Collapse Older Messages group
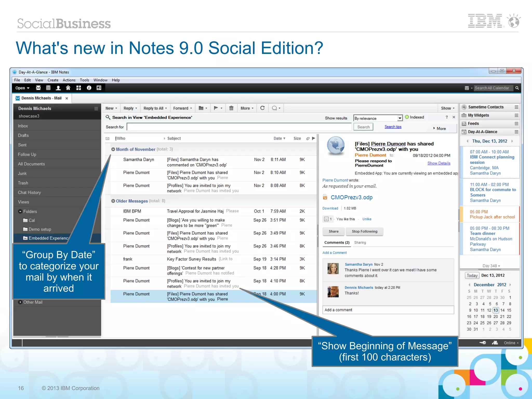Viewport: 532px width, 399px height. 113,201
